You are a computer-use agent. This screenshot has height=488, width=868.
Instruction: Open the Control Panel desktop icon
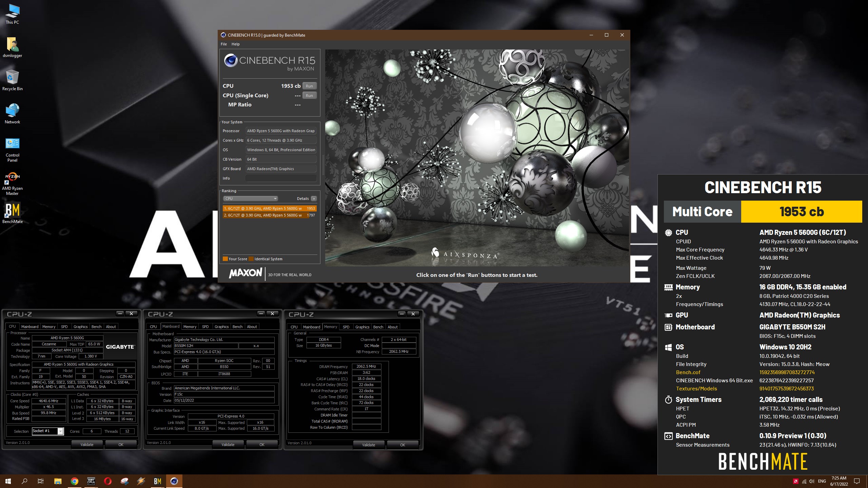tap(12, 149)
